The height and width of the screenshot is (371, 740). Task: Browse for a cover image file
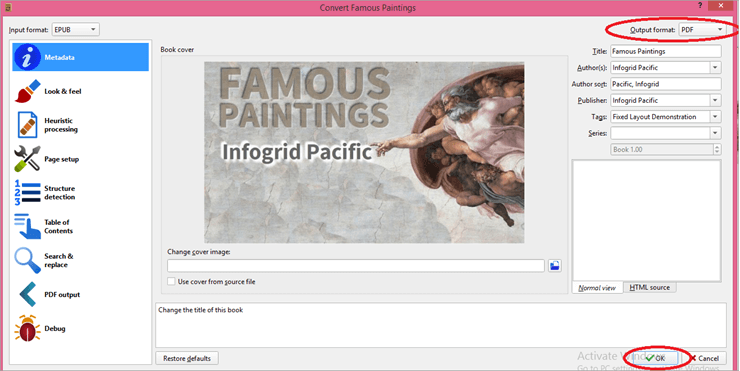555,266
